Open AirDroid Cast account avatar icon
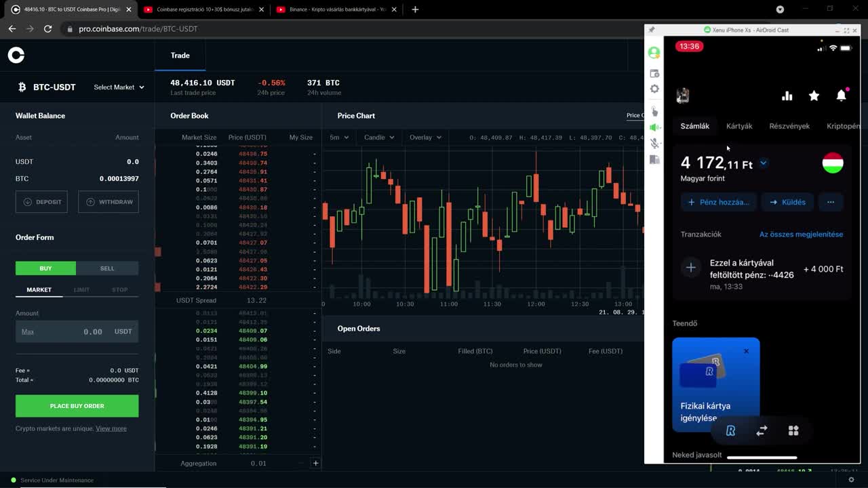 [x=654, y=52]
